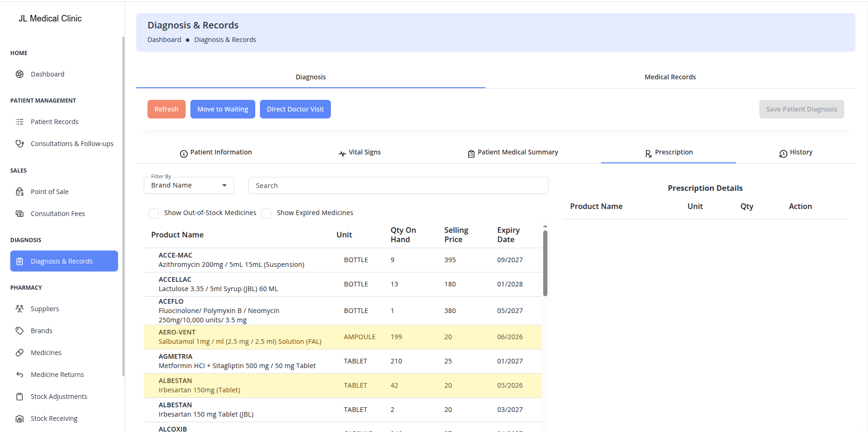Click the Move to Waiting button

coord(223,109)
